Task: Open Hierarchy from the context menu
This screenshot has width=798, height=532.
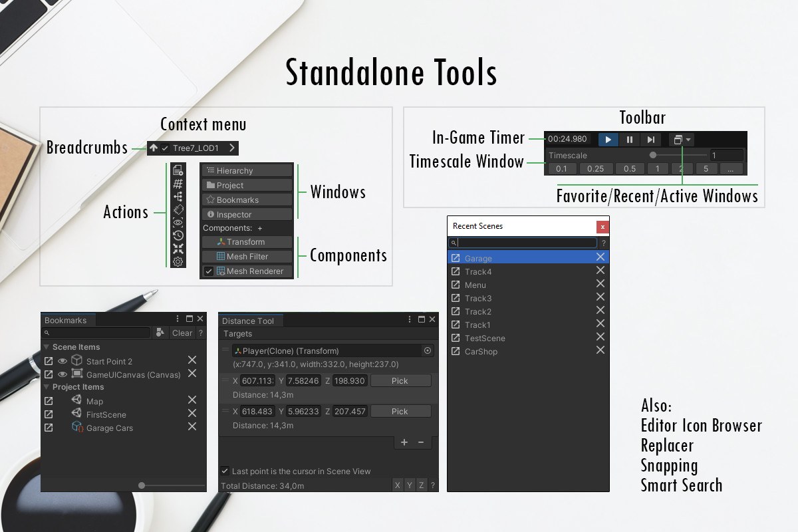Action: click(x=247, y=171)
